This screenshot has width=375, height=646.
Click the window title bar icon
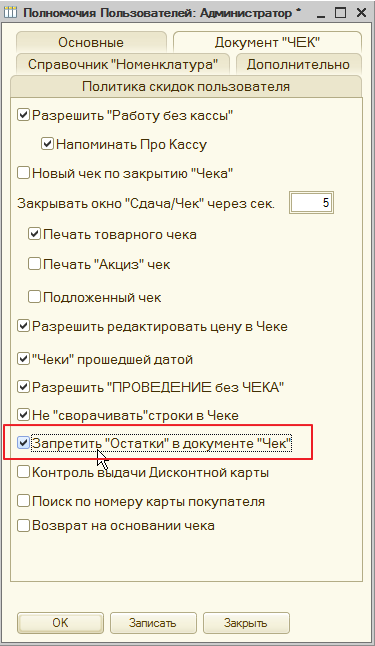pos(11,12)
